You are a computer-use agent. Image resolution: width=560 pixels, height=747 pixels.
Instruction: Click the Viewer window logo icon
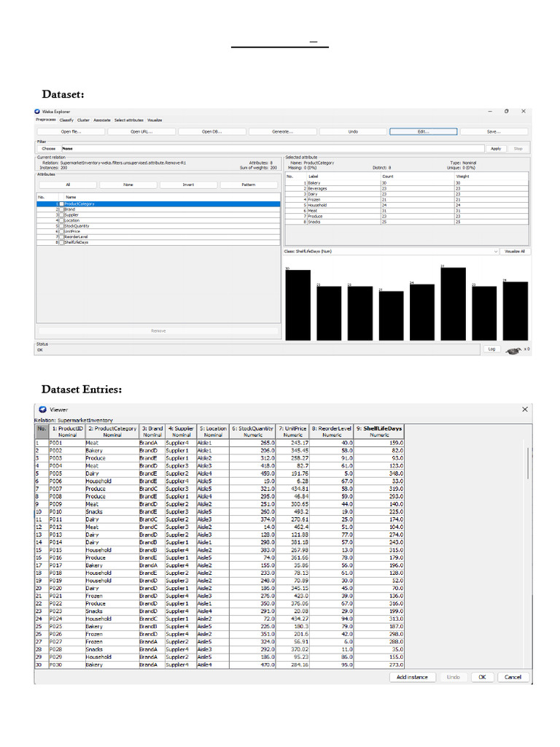(x=43, y=409)
